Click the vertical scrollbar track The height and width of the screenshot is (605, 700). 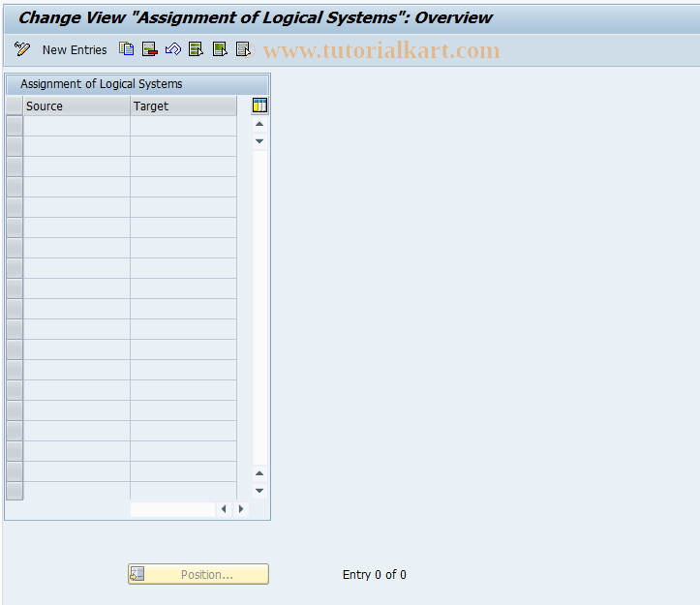tap(259, 308)
